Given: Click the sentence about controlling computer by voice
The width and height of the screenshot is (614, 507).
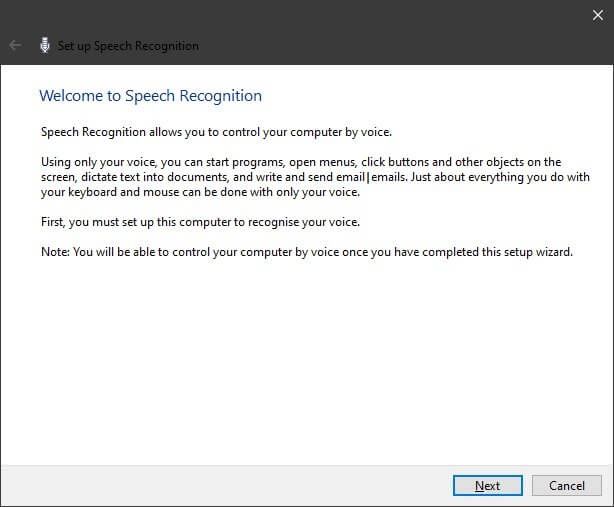Looking at the screenshot, I should click(216, 132).
